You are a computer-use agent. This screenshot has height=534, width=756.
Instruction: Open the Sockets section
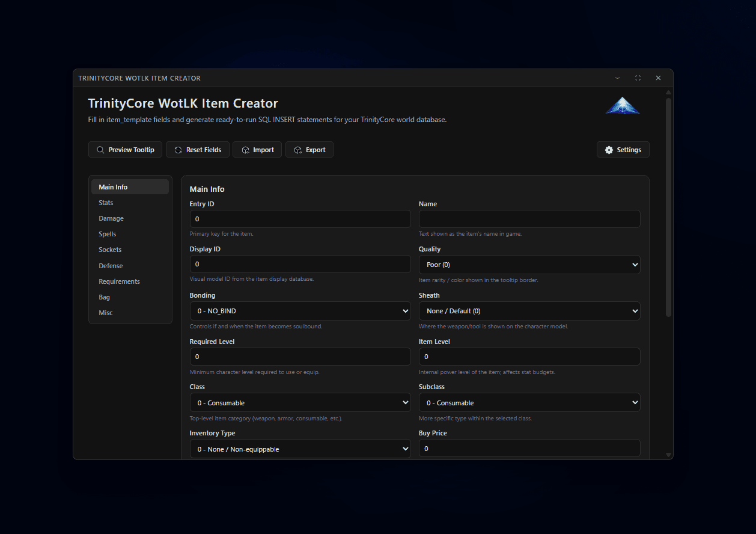pyautogui.click(x=130, y=250)
